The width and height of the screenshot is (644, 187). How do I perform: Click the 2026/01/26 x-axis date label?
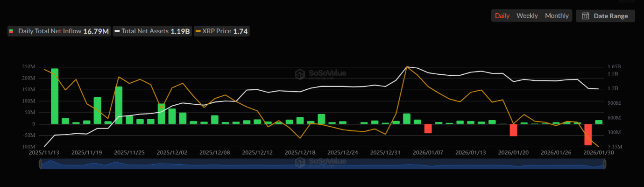[556, 152]
